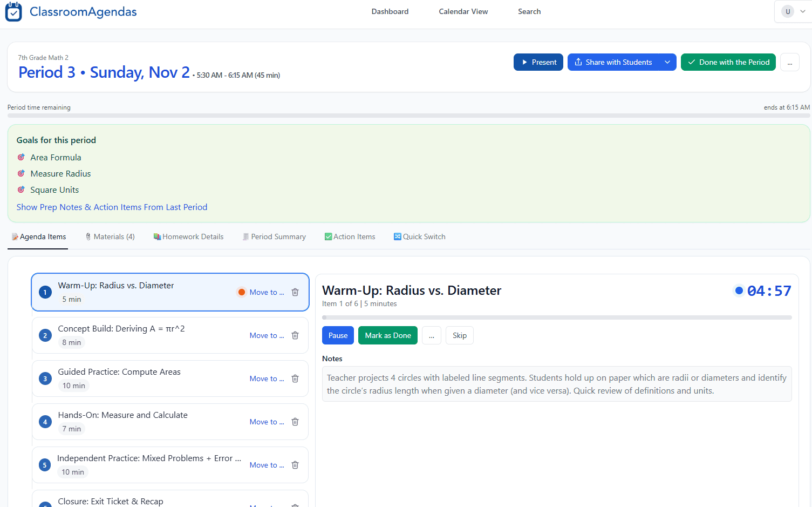
Task: Click the ClassroomAgendas calendar logo icon
Action: pos(13,12)
